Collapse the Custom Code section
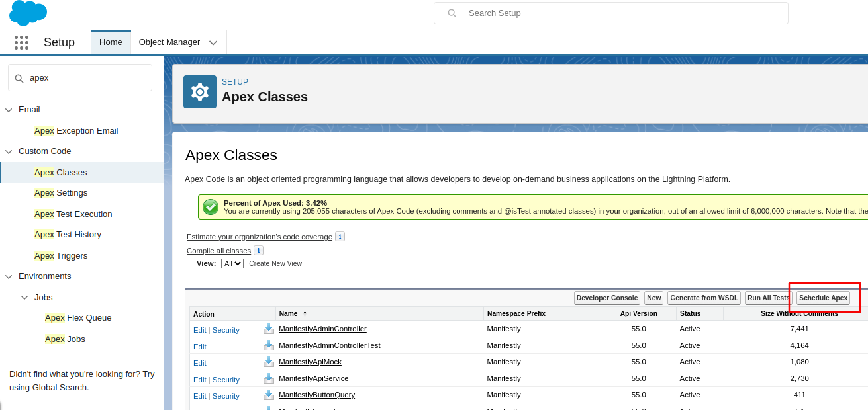Viewport: 868px width, 410px height. [x=9, y=151]
